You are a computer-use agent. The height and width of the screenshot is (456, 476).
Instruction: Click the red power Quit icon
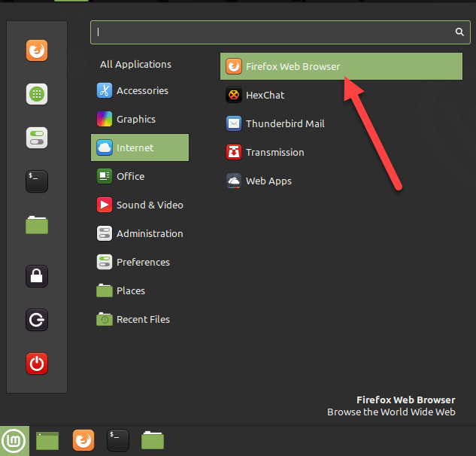(37, 363)
